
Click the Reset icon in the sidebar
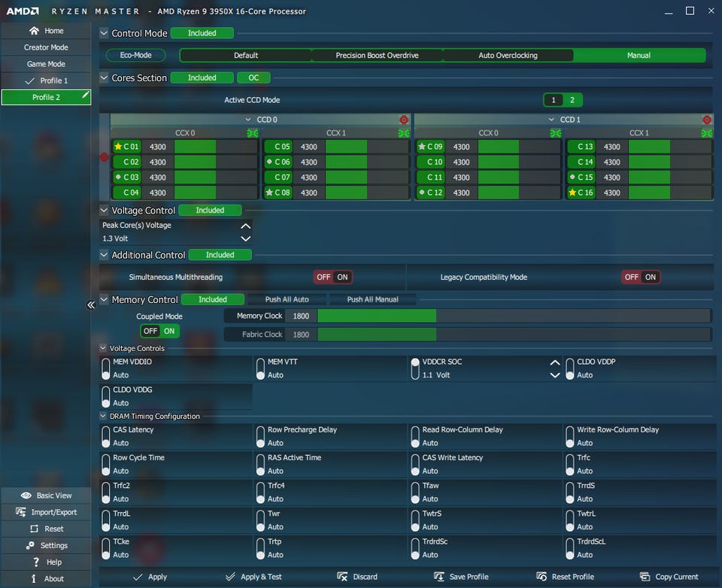(34, 529)
